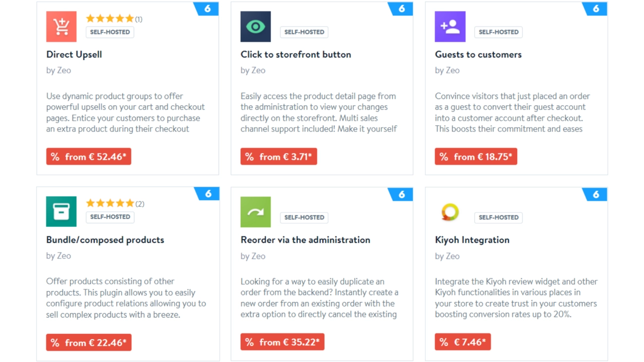This screenshot has height=362, width=644.
Task: Click the blue 6 badge on Kiyoh Integration
Action: [595, 194]
